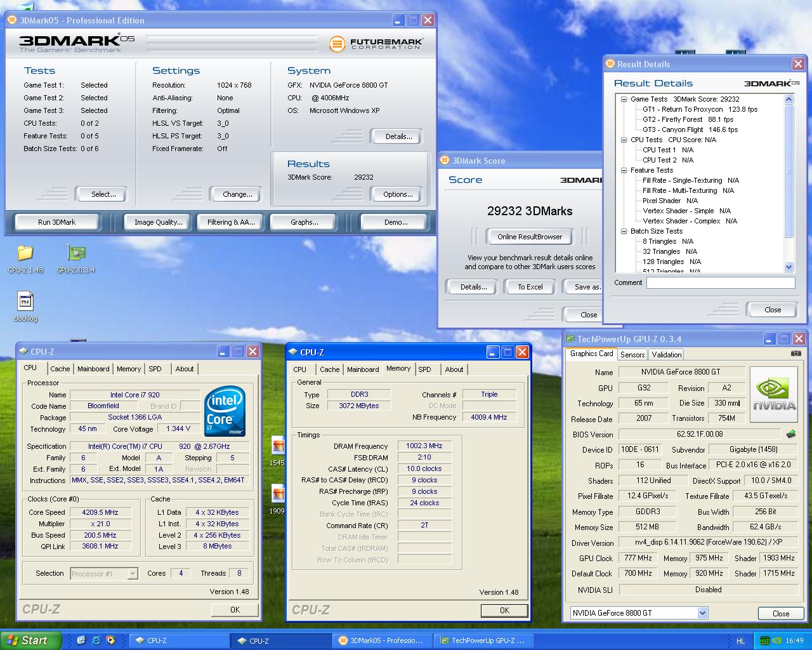Open the clocklog file on desktop
This screenshot has height=650, width=812.
coord(25,302)
